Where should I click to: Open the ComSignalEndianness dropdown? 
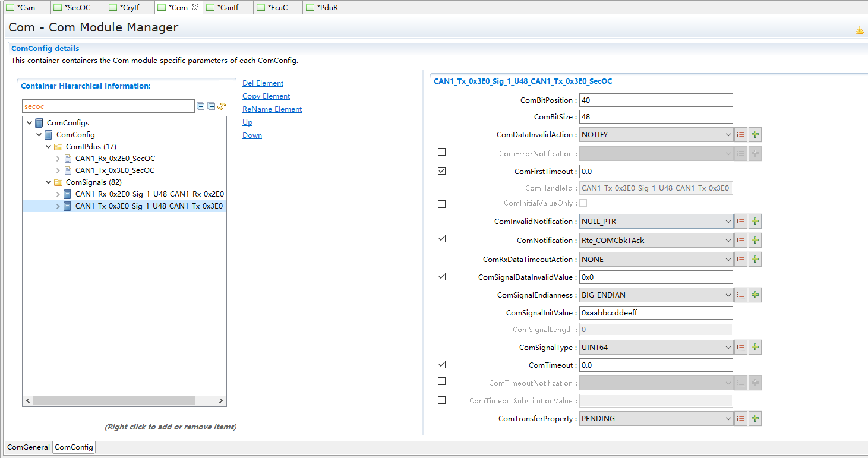click(656, 295)
